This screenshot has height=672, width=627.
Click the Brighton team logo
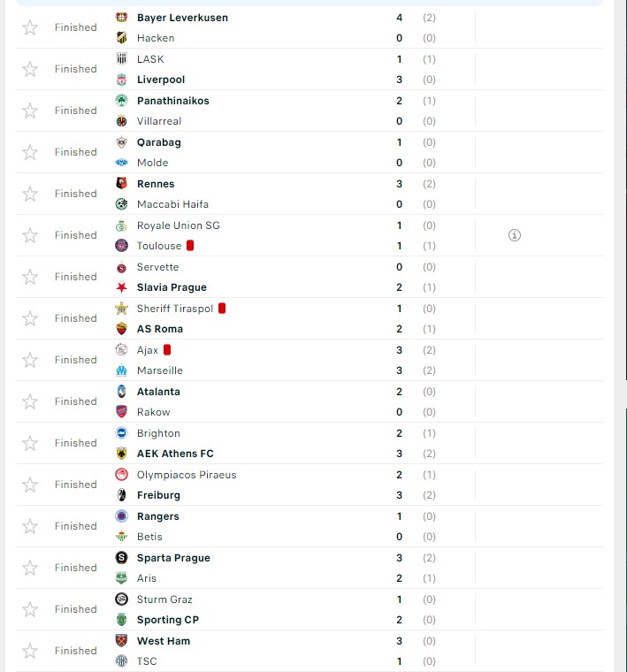pyautogui.click(x=121, y=433)
